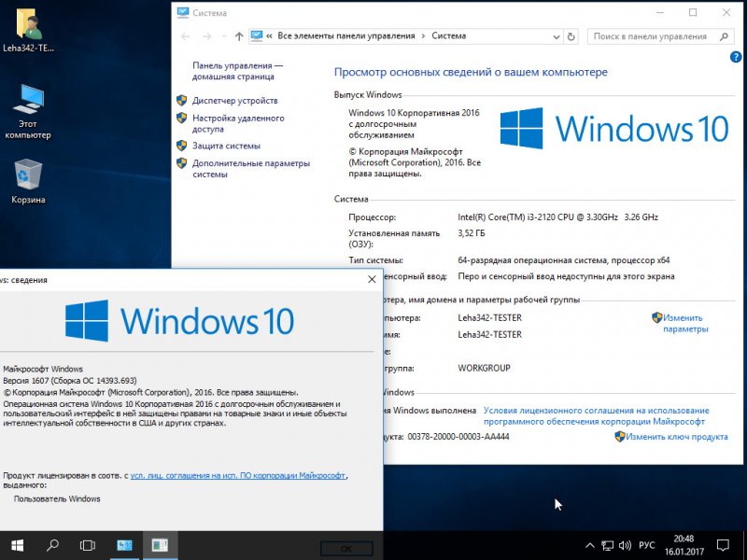Open Защита системы
The image size is (747, 560).
point(226,146)
